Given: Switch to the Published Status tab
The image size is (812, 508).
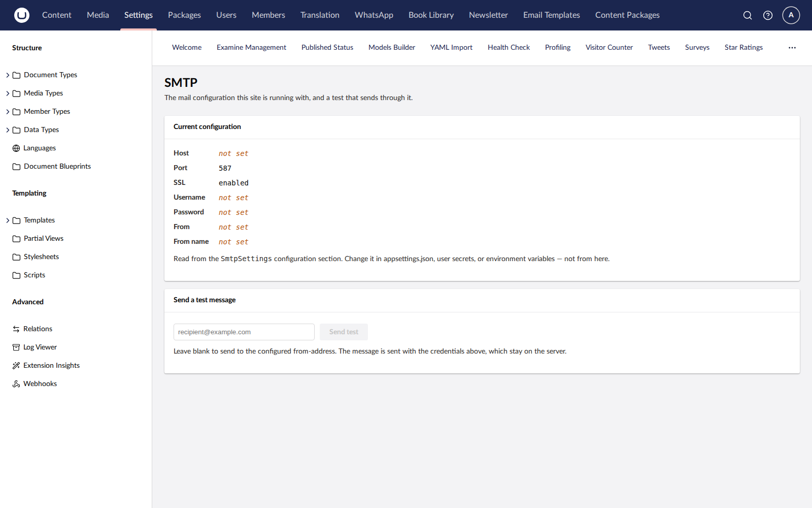Looking at the screenshot, I should (327, 48).
